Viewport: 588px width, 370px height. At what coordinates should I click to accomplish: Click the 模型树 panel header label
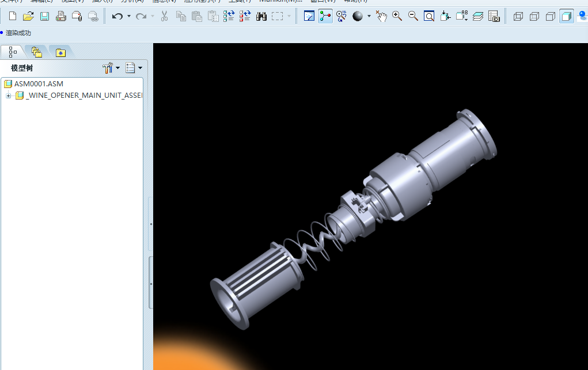click(x=22, y=68)
